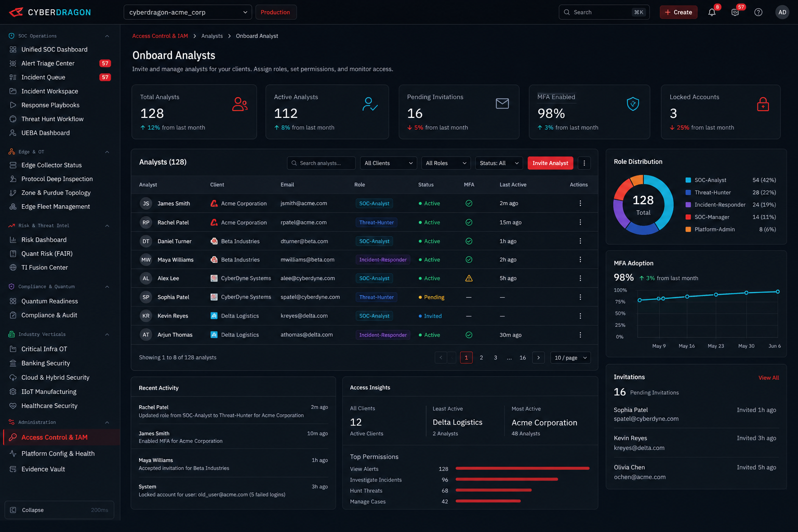Click the global Search field

pyautogui.click(x=604, y=12)
